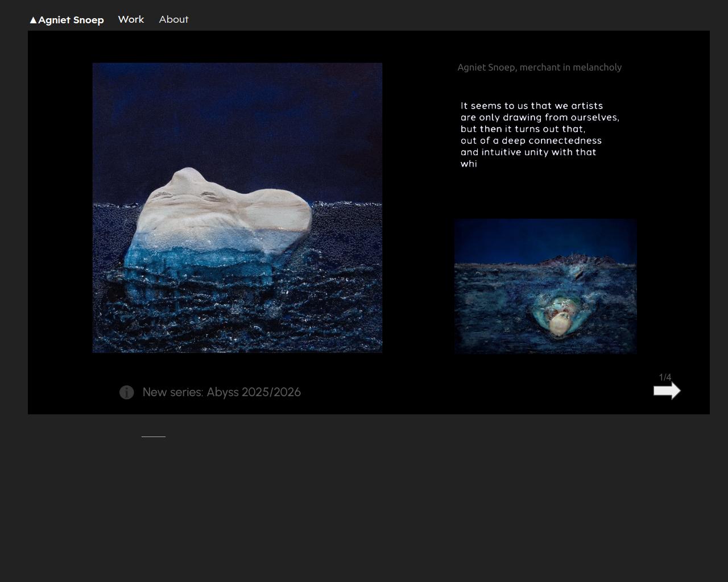This screenshot has width=728, height=582.
Task: Go to the About page
Action: coord(173,19)
